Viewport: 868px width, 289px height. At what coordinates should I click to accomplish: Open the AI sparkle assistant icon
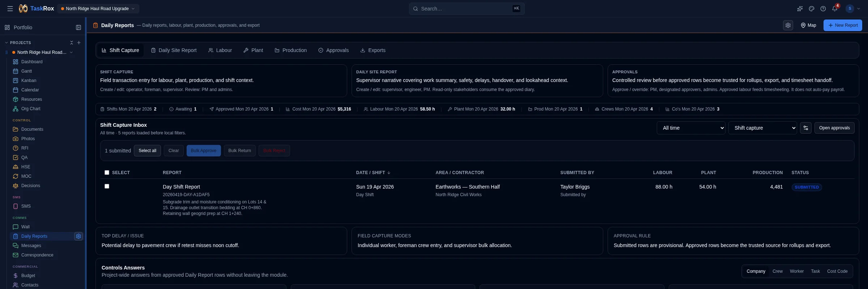click(x=800, y=9)
